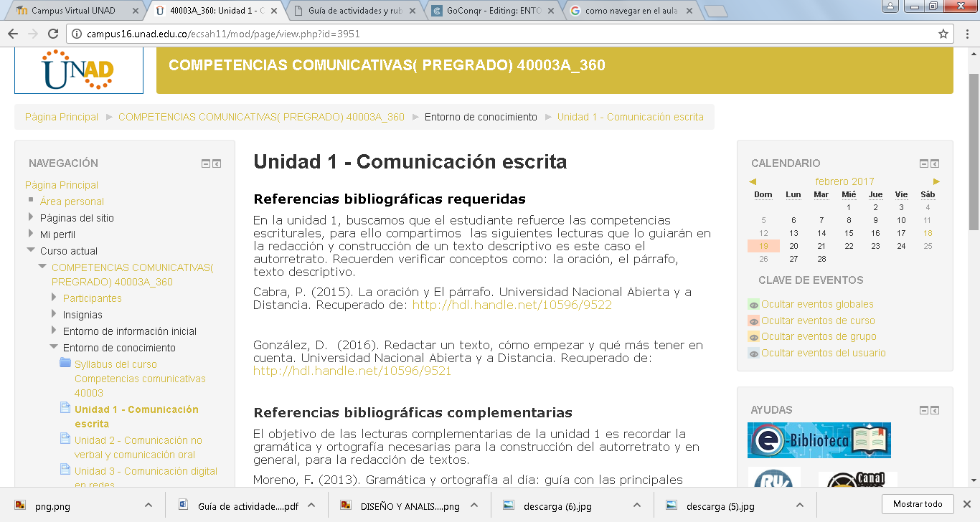Bookmark page using the star icon
Screen dimensions: 980x522
[x=943, y=34]
